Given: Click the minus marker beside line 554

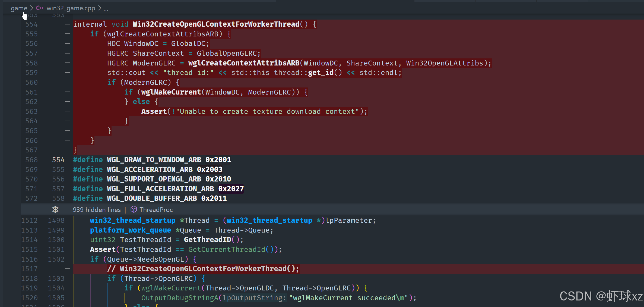Looking at the screenshot, I should [68, 24].
